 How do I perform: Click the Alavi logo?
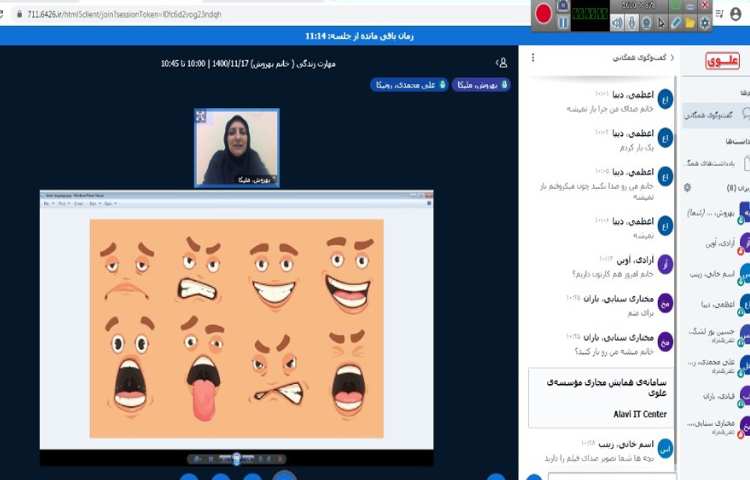pyautogui.click(x=722, y=61)
